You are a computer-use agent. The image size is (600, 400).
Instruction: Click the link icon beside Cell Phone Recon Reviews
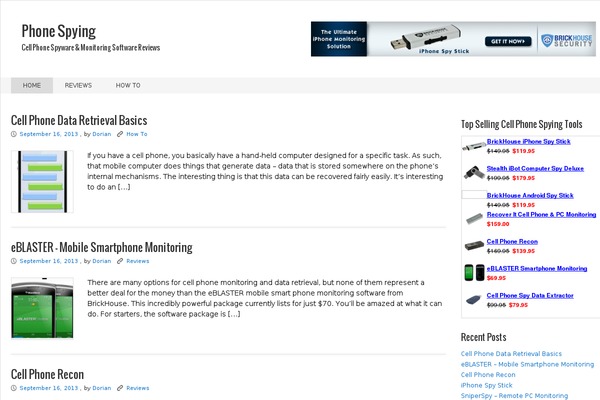120,388
